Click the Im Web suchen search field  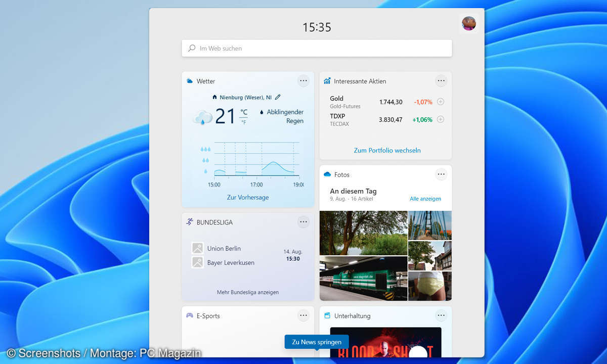click(317, 49)
